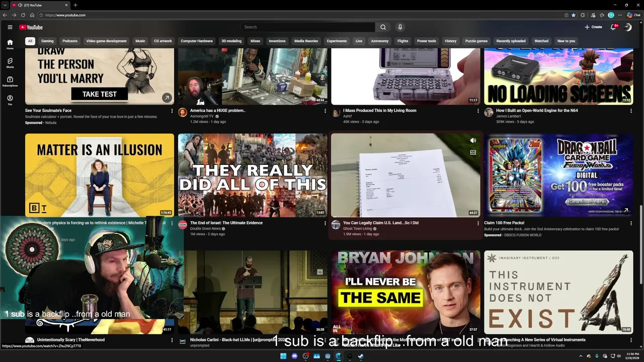Click the browser back arrow

click(x=5, y=15)
